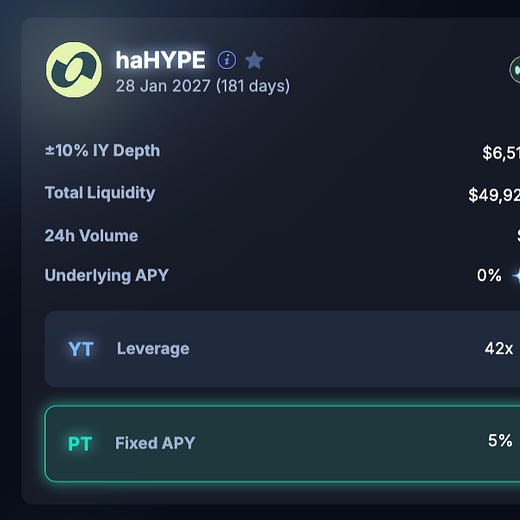This screenshot has width=520, height=520.
Task: Click the 28 Jan 2027 maturity date
Action: coord(163,86)
